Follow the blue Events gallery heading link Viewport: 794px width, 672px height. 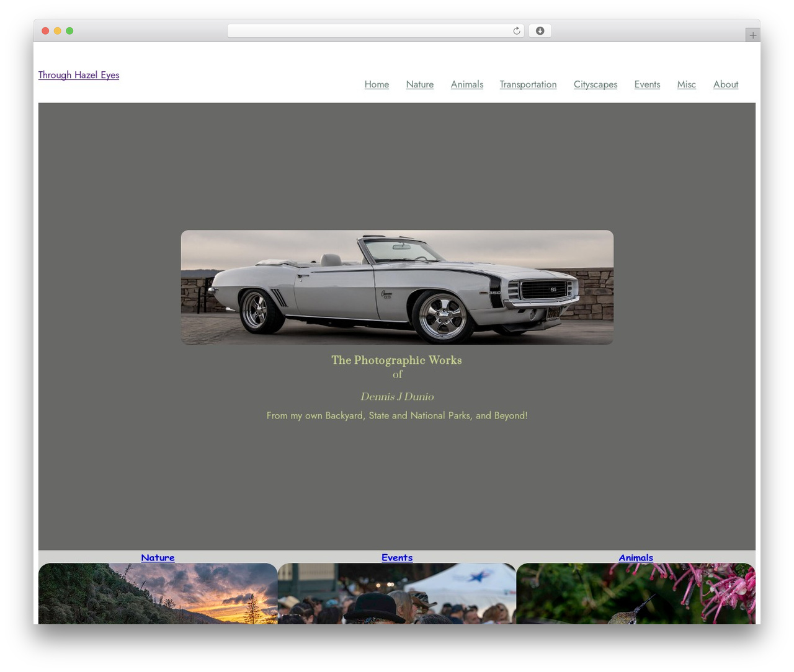tap(397, 557)
